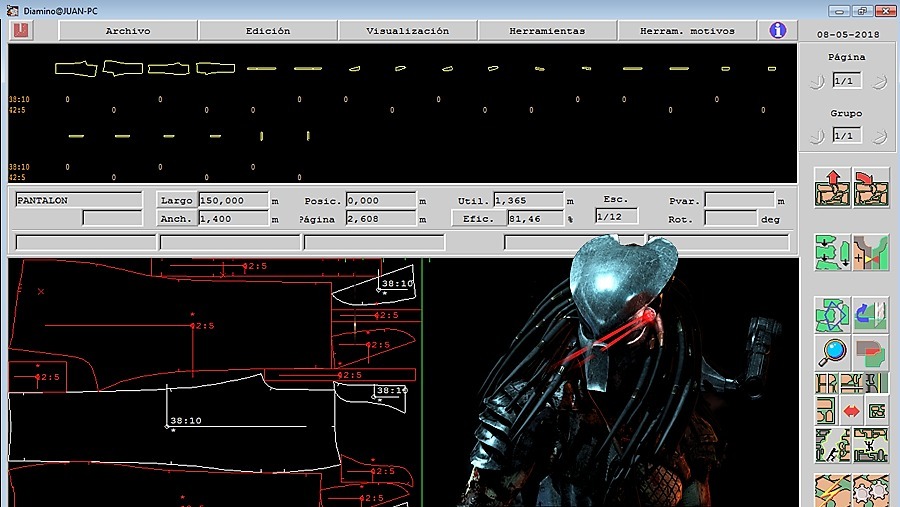Viewport: 900px width, 507px height.
Task: Click the gears marker icon
Action: pyautogui.click(x=871, y=491)
